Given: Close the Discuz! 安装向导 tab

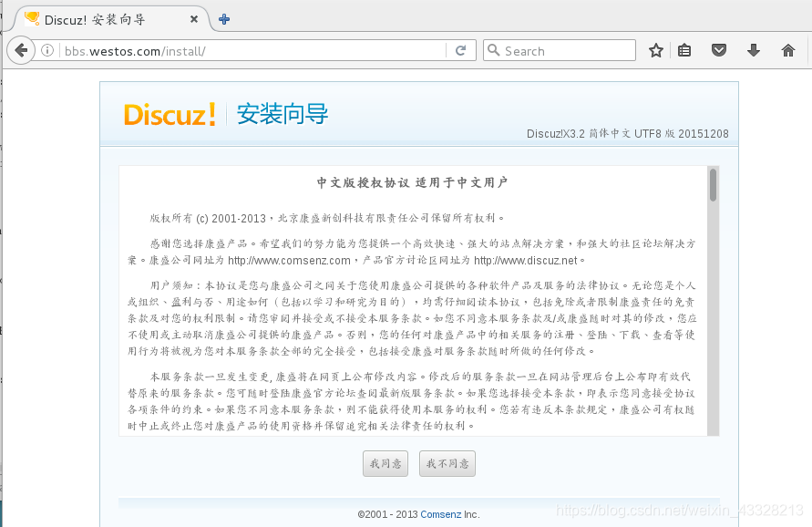Looking at the screenshot, I should point(194,19).
